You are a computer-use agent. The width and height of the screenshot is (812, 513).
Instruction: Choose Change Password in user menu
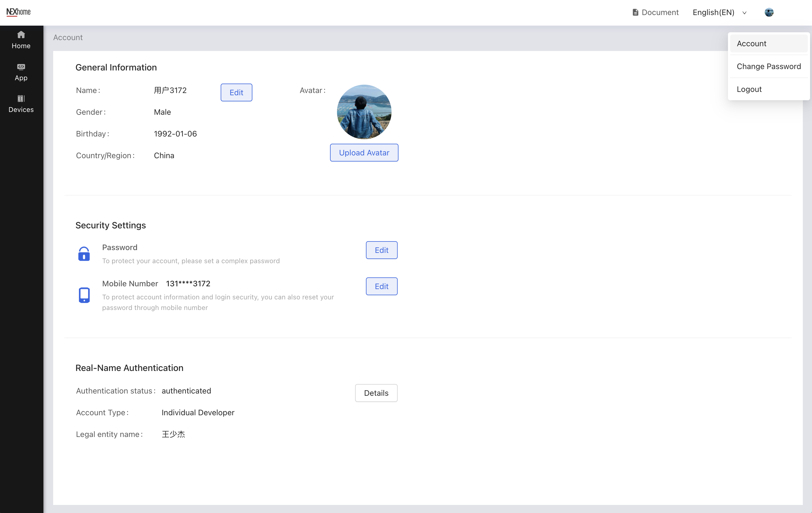tap(769, 67)
